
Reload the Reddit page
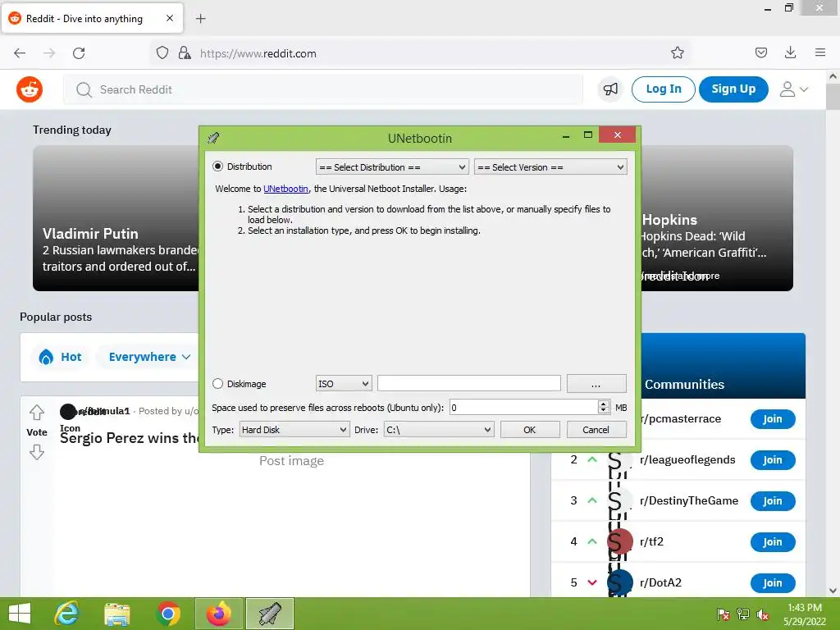click(79, 53)
